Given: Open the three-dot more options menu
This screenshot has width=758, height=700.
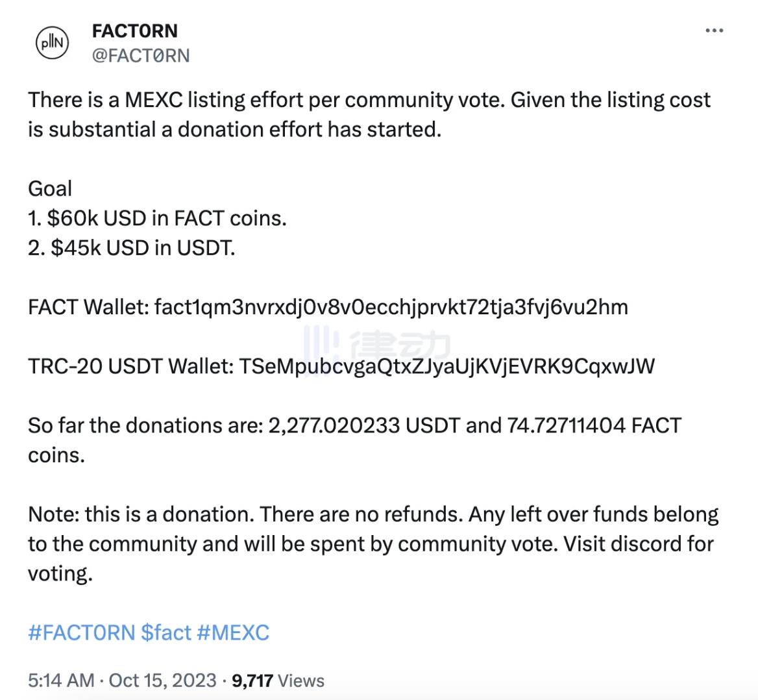Looking at the screenshot, I should coord(714,31).
